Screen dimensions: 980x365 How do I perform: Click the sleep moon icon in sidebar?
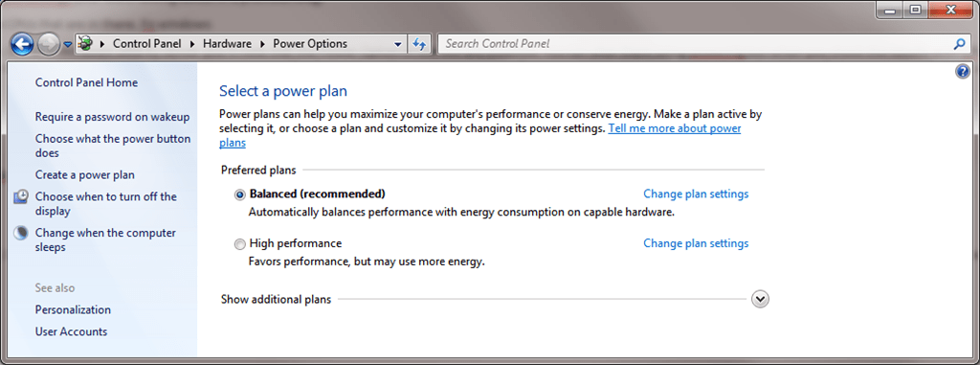tap(21, 233)
